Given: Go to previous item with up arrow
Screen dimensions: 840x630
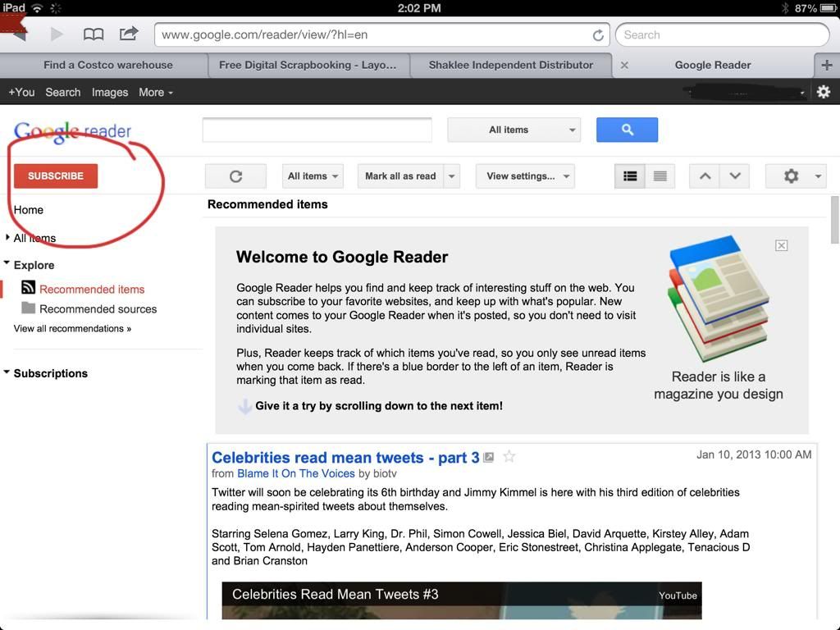Looking at the screenshot, I should point(705,176).
